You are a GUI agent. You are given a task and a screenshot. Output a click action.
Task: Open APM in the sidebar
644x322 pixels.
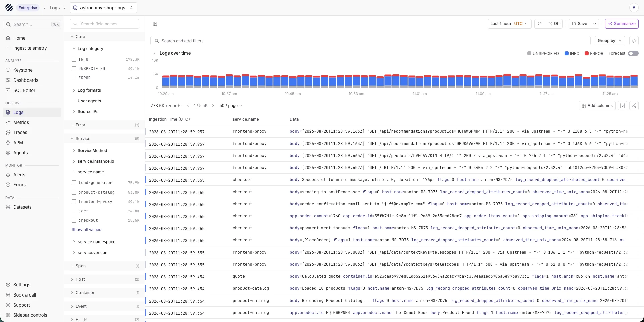[x=32, y=143]
